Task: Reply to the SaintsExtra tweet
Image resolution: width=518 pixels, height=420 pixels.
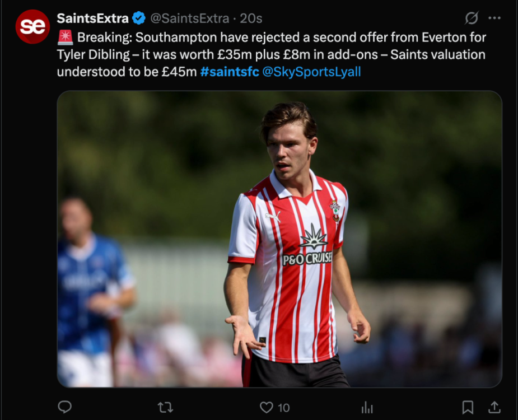Action: pyautogui.click(x=65, y=407)
